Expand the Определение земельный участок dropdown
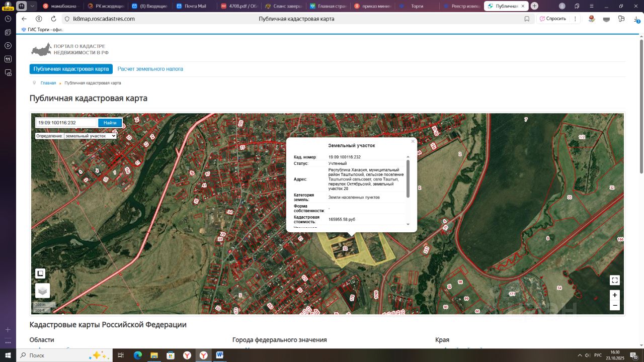The height and width of the screenshot is (362, 644). (90, 136)
